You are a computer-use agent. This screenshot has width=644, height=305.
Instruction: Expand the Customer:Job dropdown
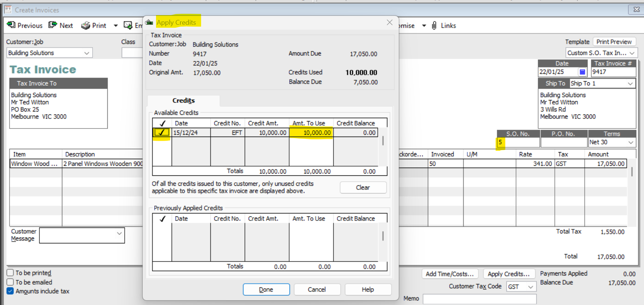tap(87, 53)
